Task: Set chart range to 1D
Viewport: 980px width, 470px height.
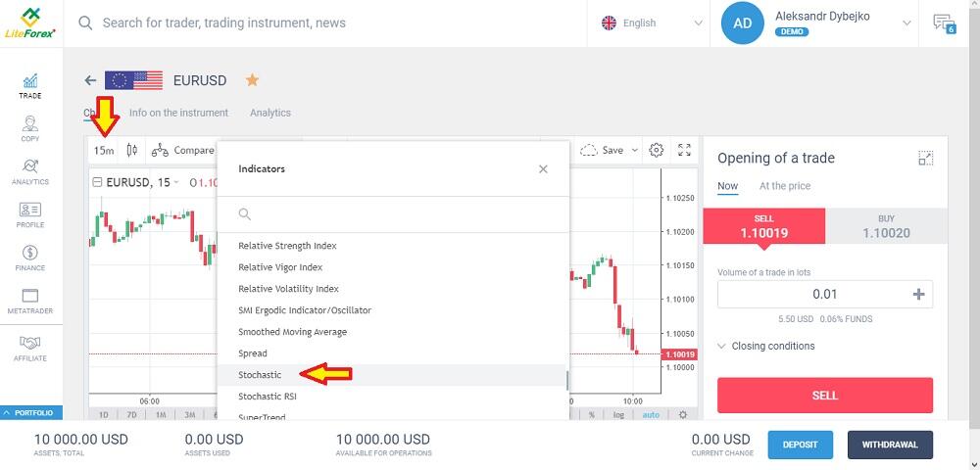Action: (x=104, y=415)
